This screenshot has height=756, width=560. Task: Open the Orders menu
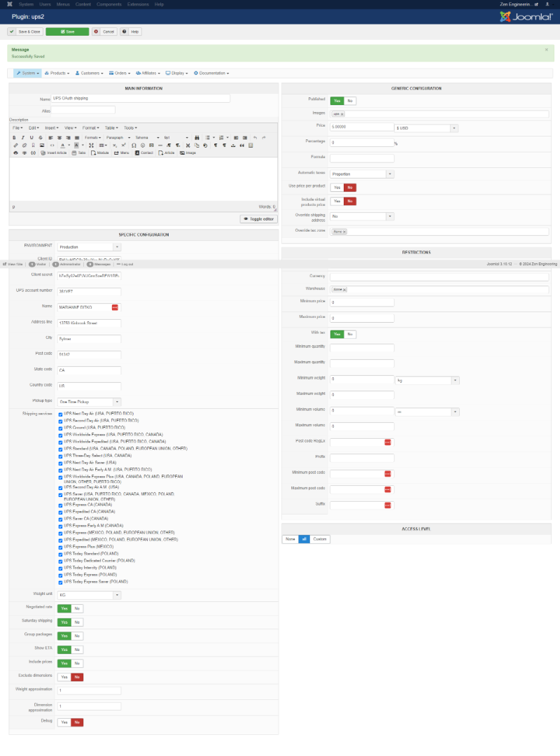tap(120, 73)
